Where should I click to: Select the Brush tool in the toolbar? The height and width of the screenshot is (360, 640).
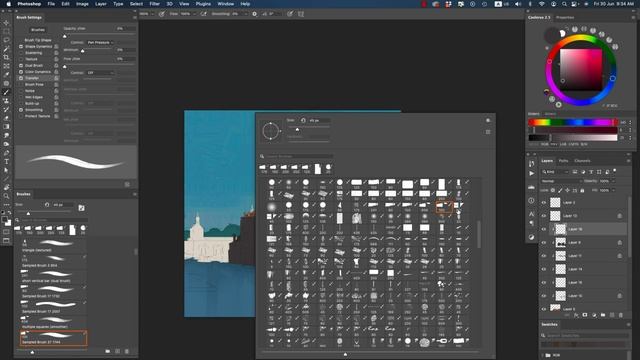coord(6,92)
